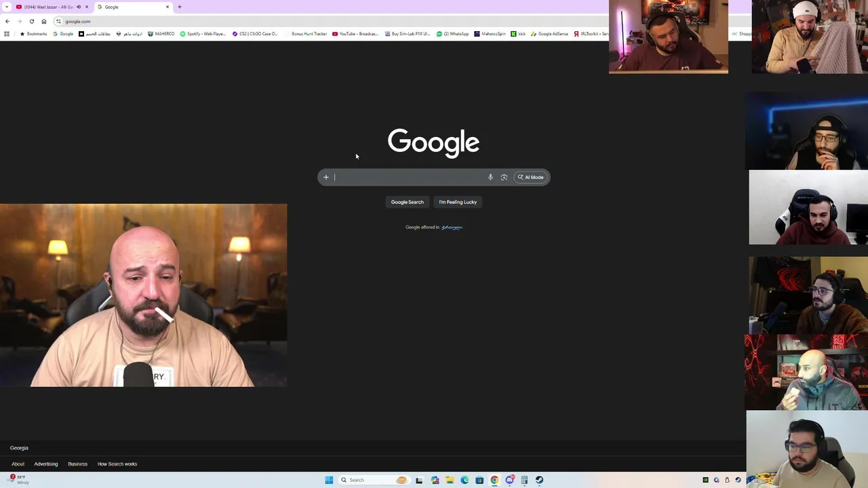Go back with browser back arrow

click(x=7, y=22)
